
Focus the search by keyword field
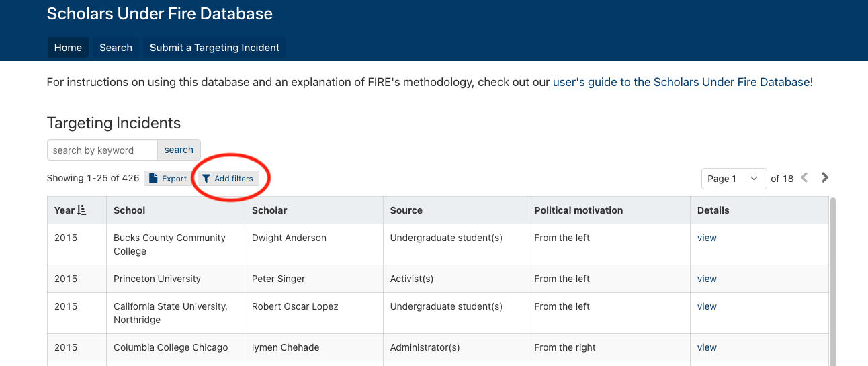click(102, 150)
